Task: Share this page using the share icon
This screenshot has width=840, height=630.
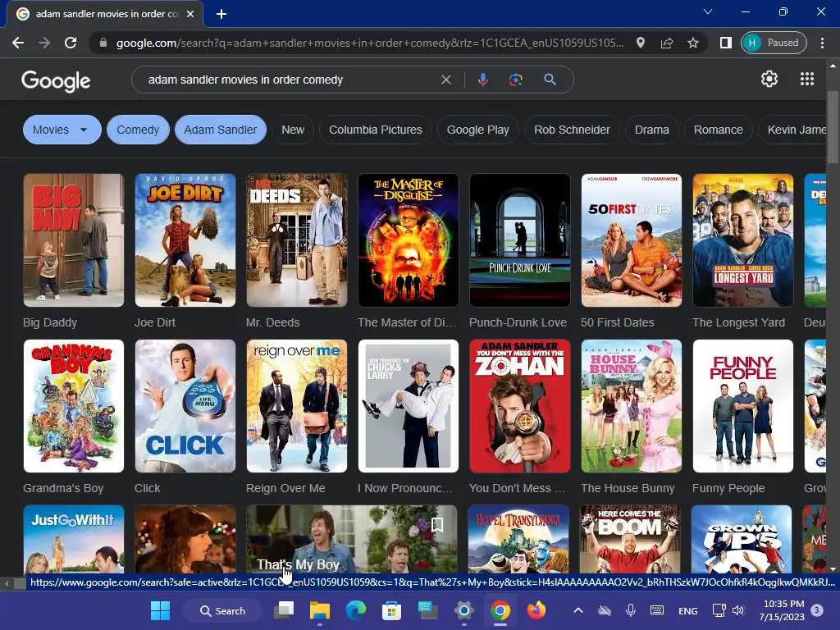Action: [x=667, y=43]
